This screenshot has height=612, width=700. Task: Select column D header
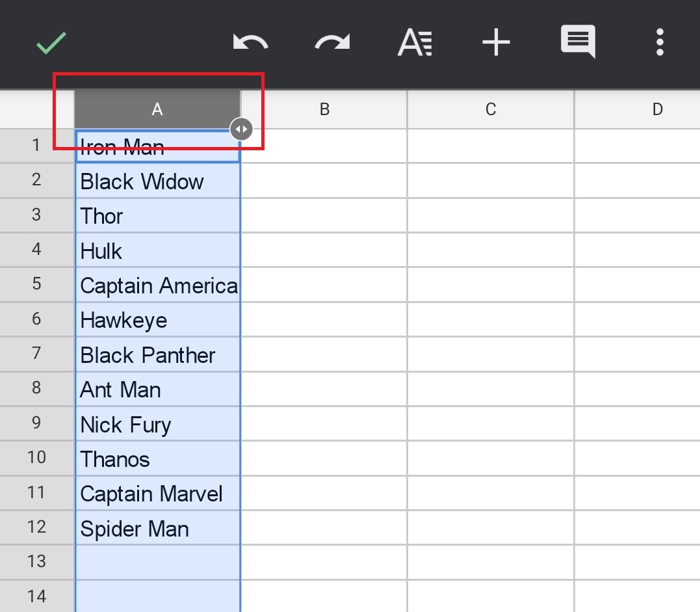pos(638,109)
